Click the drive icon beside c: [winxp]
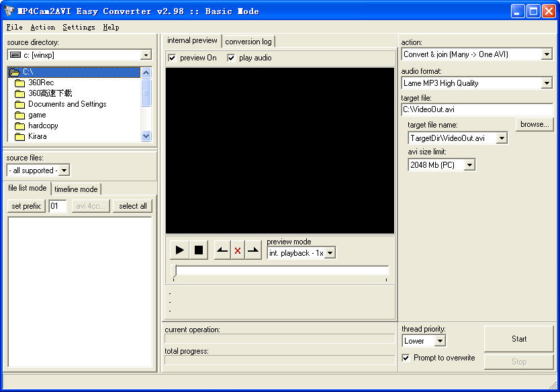 pyautogui.click(x=15, y=54)
